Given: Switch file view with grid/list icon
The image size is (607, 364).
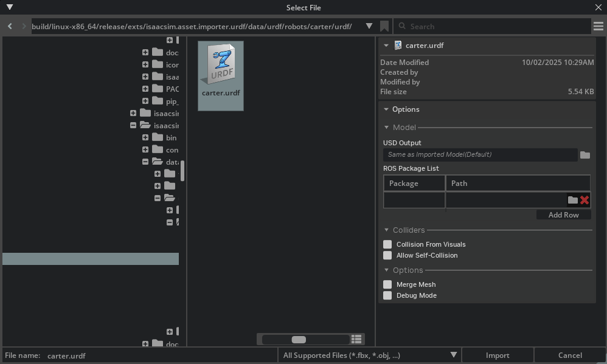Looking at the screenshot, I should coord(357,339).
